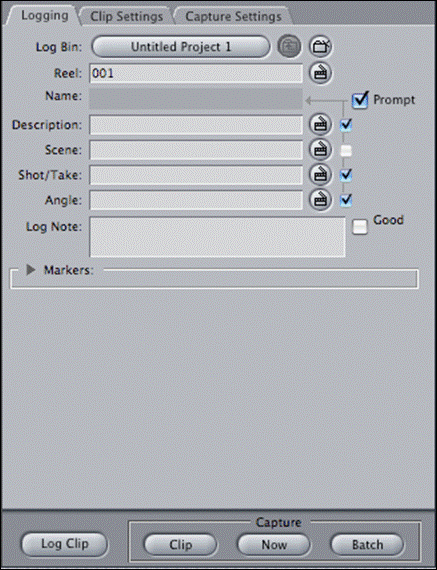This screenshot has width=437, height=570.
Task: Uncheck the Angle name-include checkbox
Action: (x=346, y=200)
